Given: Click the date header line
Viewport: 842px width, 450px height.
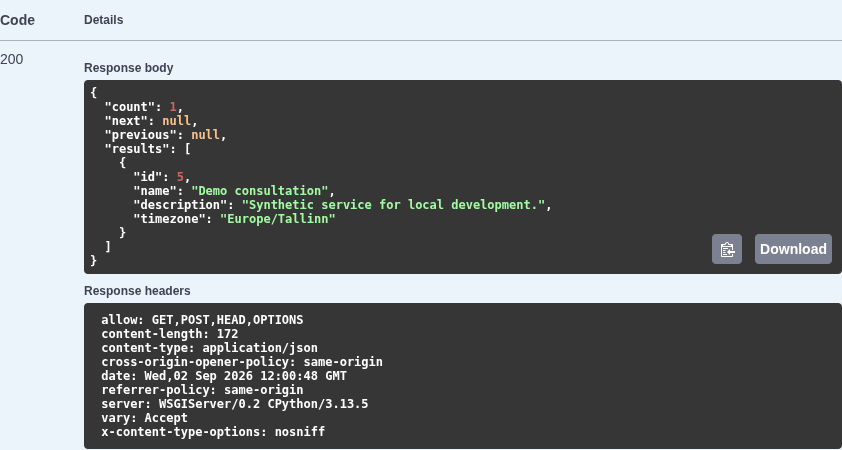Looking at the screenshot, I should (x=224, y=376).
